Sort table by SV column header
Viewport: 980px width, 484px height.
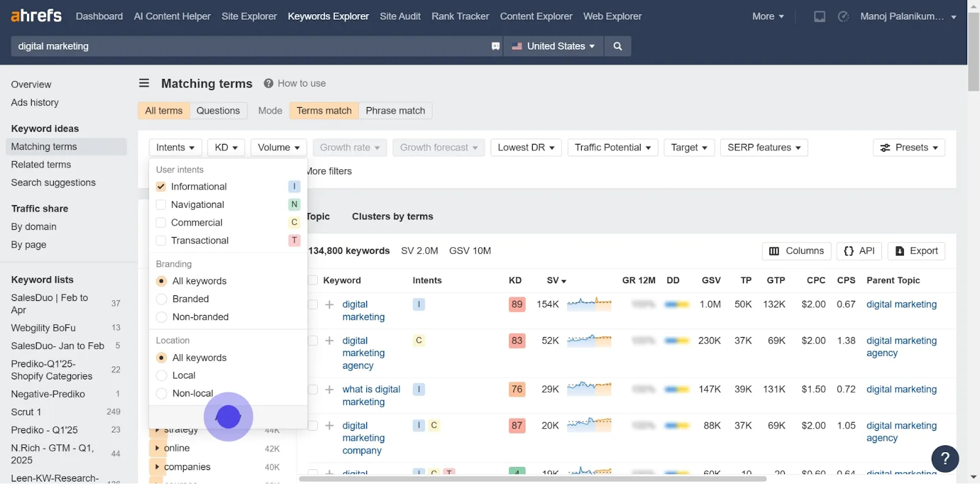pyautogui.click(x=556, y=281)
